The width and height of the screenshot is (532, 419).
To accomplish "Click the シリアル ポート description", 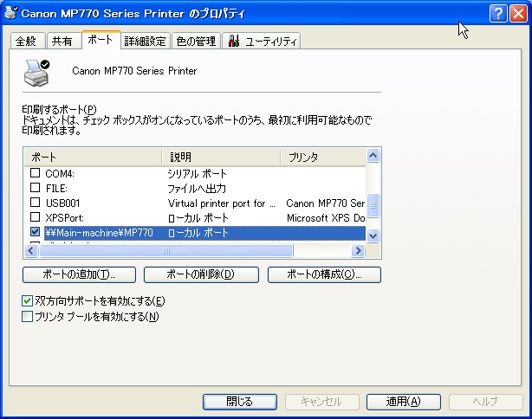I will click(x=198, y=173).
